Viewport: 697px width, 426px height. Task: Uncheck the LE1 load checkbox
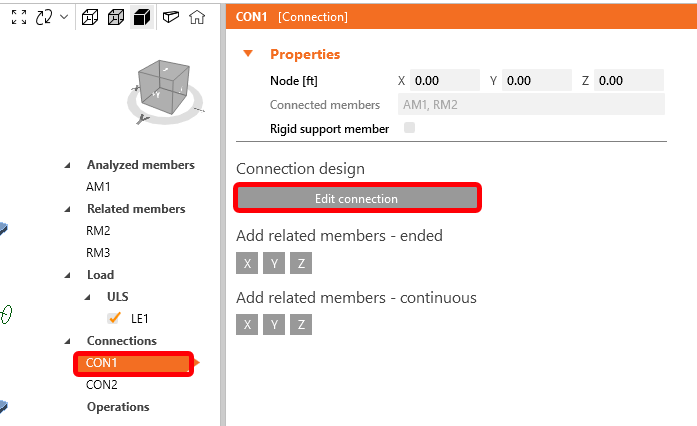coord(114,319)
